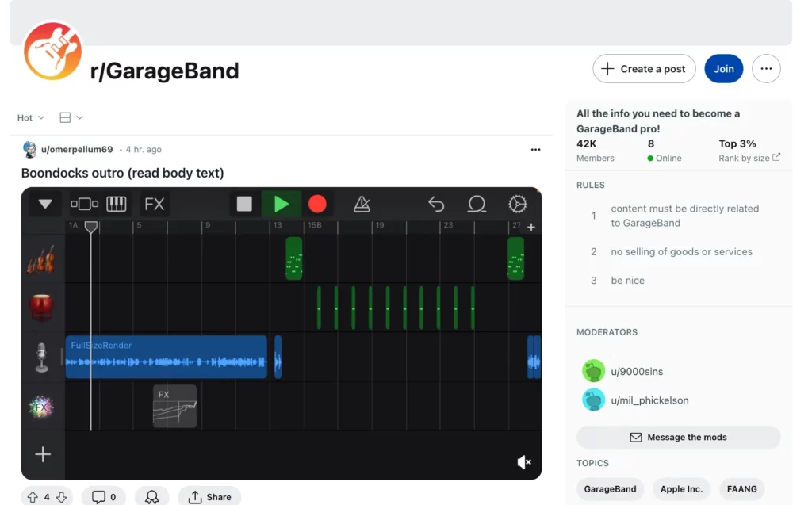
Task: Select the red drum track icon
Action: 42,308
